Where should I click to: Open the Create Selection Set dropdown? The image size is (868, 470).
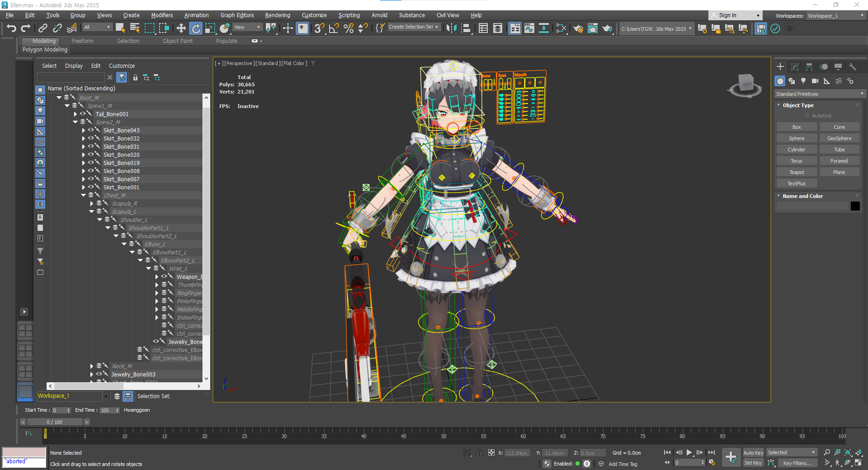coord(414,27)
